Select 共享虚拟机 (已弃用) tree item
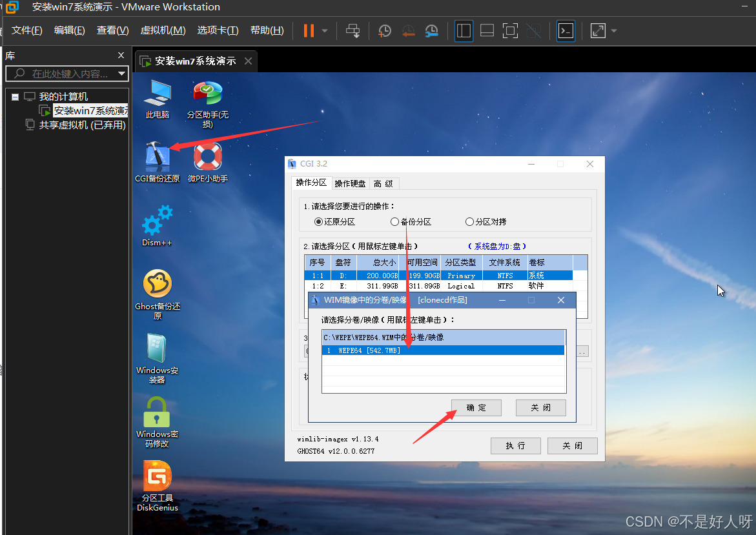The height and width of the screenshot is (535, 756). pyautogui.click(x=82, y=125)
